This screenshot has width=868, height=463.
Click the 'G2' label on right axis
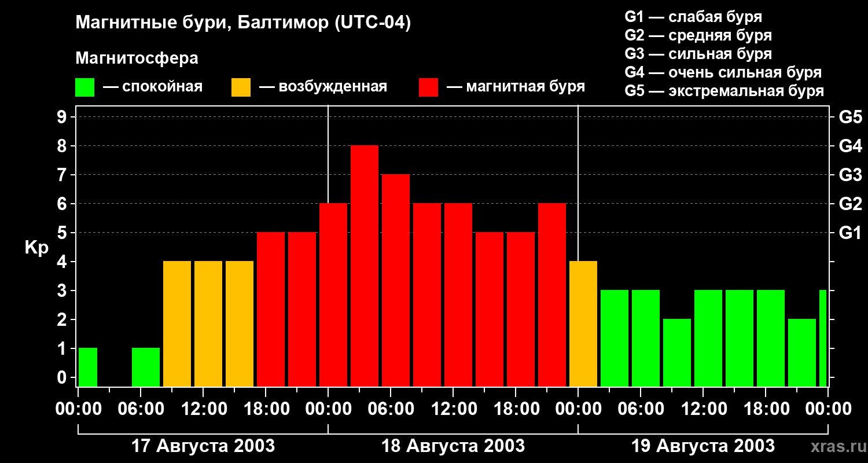[850, 204]
